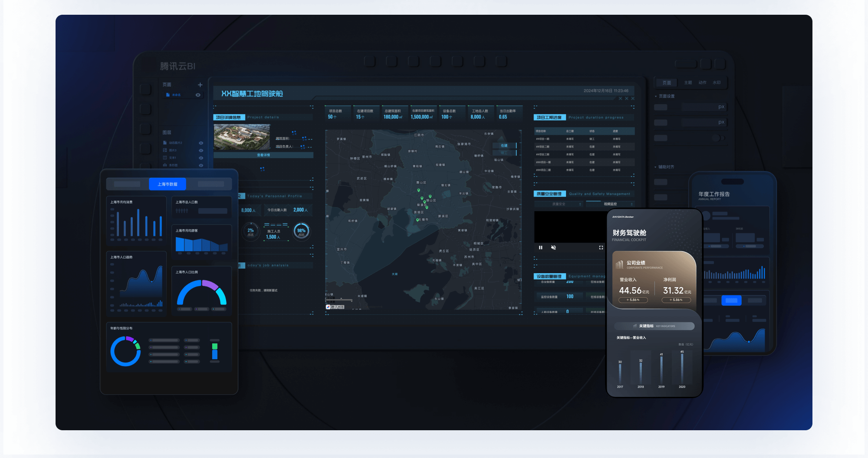This screenshot has width=868, height=458.
Task: Click the 2024年12月16日 timestamp in the header
Action: (606, 91)
